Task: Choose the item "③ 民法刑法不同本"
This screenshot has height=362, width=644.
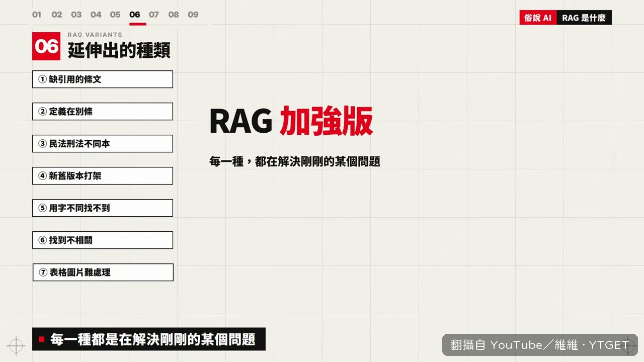Action: [103, 144]
